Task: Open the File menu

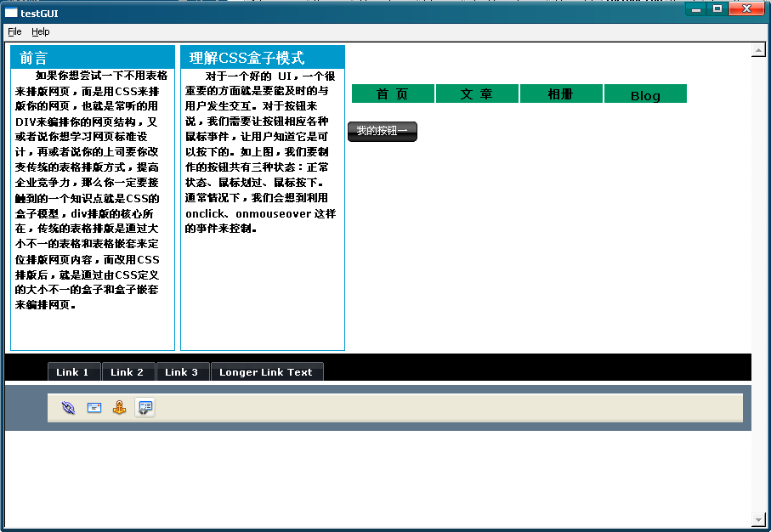Action: 14,31
